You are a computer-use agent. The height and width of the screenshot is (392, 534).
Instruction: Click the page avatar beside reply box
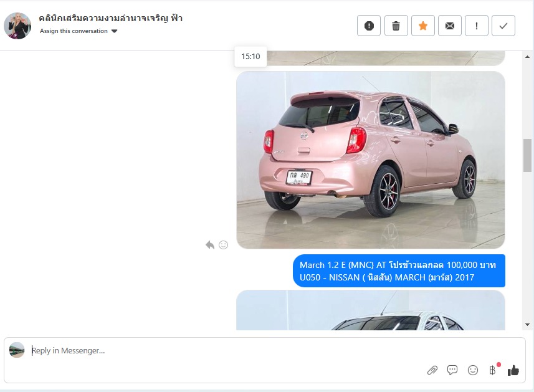point(17,350)
